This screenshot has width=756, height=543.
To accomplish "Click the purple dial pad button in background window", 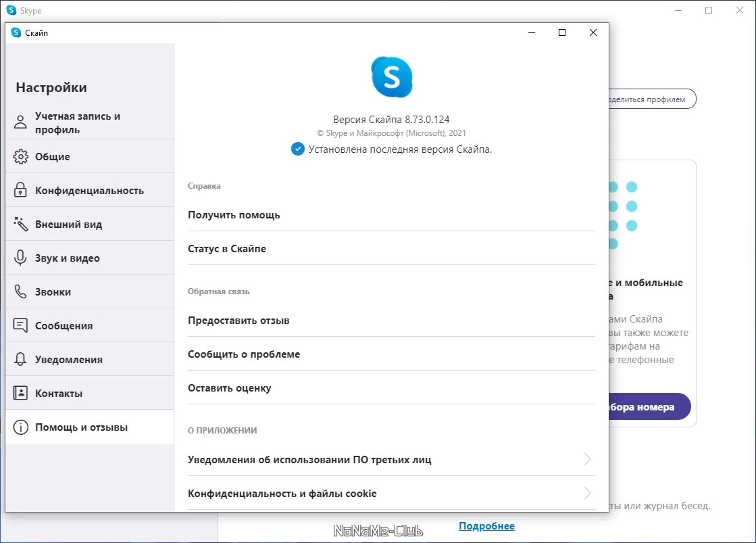I will pos(650,406).
